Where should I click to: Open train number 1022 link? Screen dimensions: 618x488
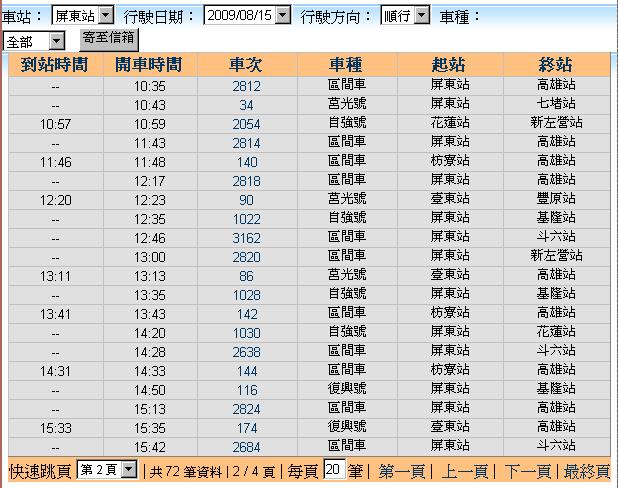[x=246, y=219]
